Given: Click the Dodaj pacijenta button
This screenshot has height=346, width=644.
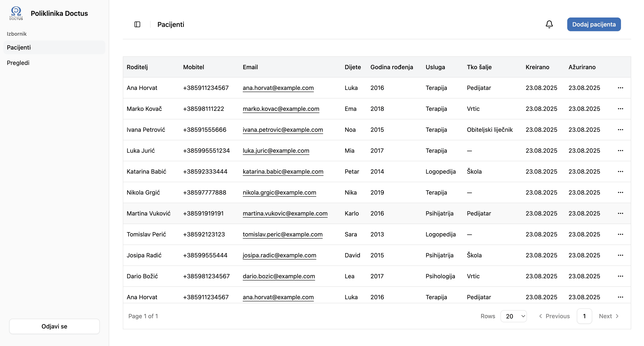Looking at the screenshot, I should click(x=593, y=24).
